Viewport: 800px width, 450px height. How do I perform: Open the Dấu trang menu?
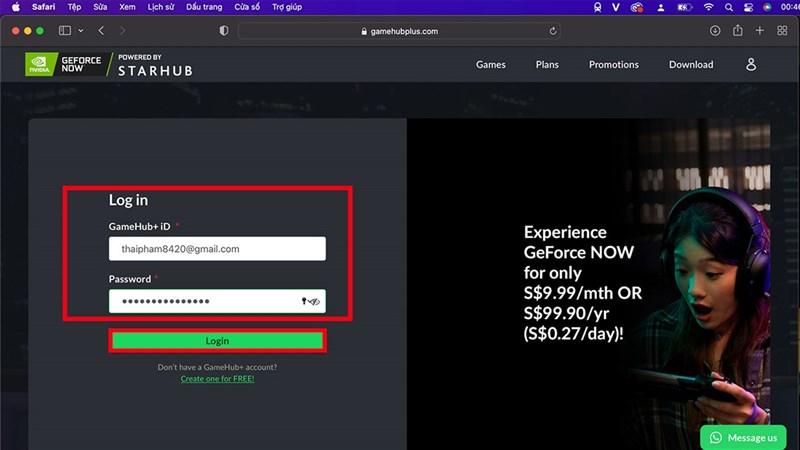tap(204, 7)
